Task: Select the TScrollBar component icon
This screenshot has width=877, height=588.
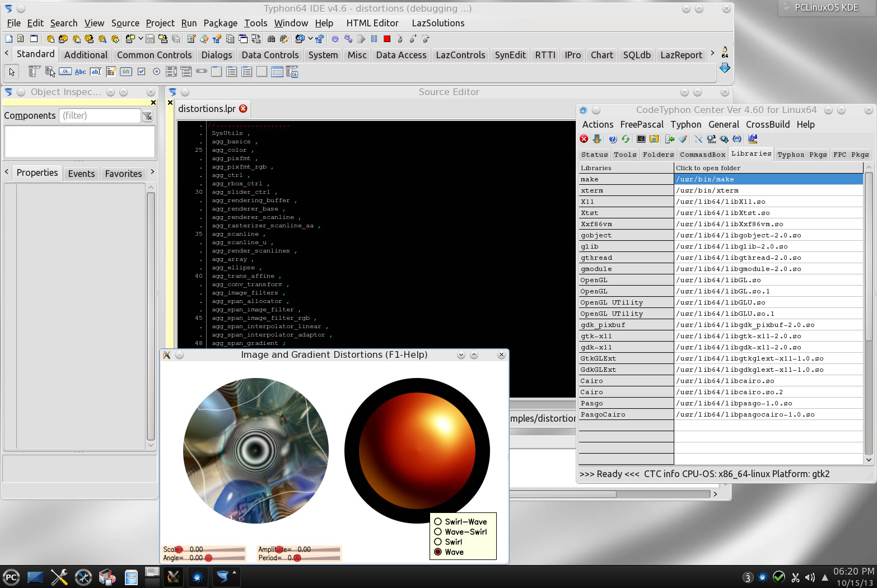Action: coord(202,71)
